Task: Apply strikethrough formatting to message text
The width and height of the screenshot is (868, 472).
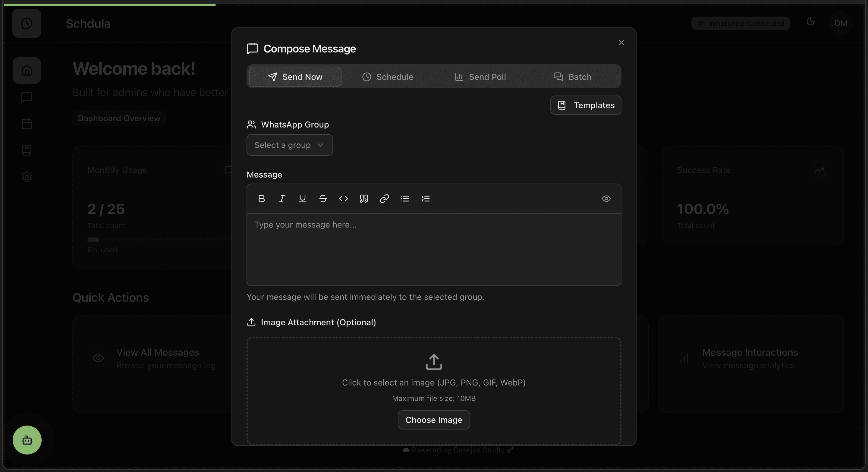Action: pyautogui.click(x=323, y=198)
